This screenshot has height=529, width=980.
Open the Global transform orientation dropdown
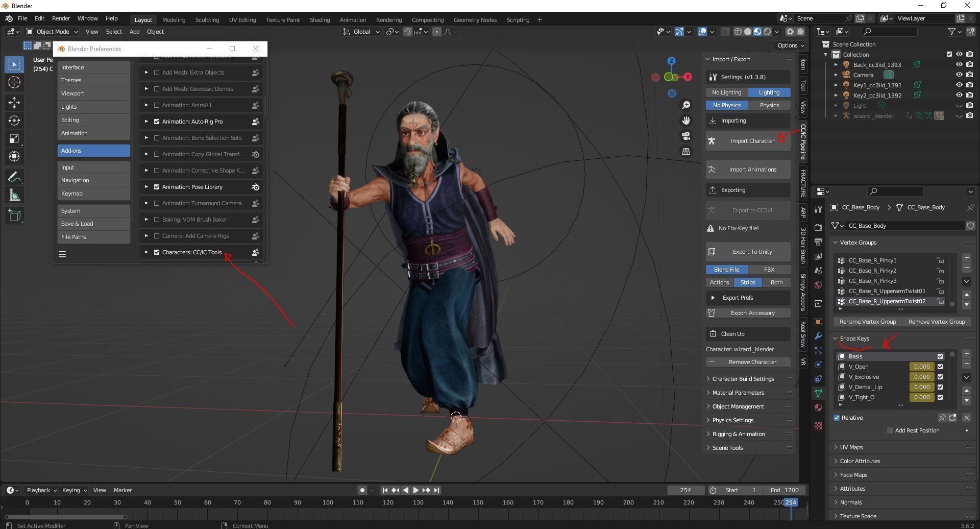[361, 32]
